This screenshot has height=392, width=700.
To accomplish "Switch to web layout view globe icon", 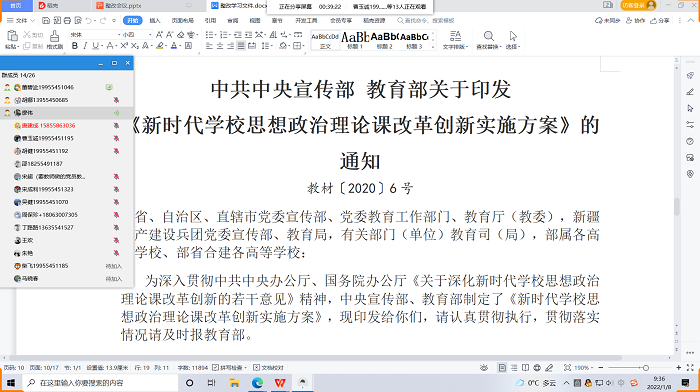I will coord(537,367).
